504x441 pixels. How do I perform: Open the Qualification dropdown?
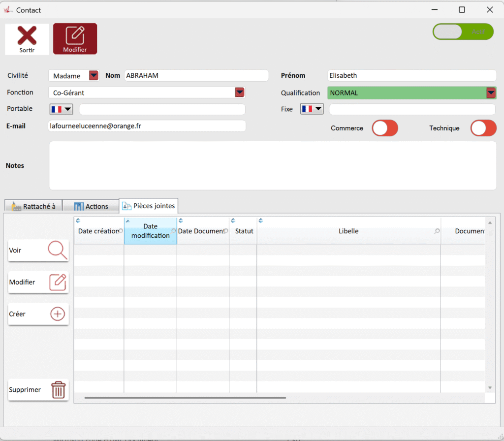click(x=491, y=93)
